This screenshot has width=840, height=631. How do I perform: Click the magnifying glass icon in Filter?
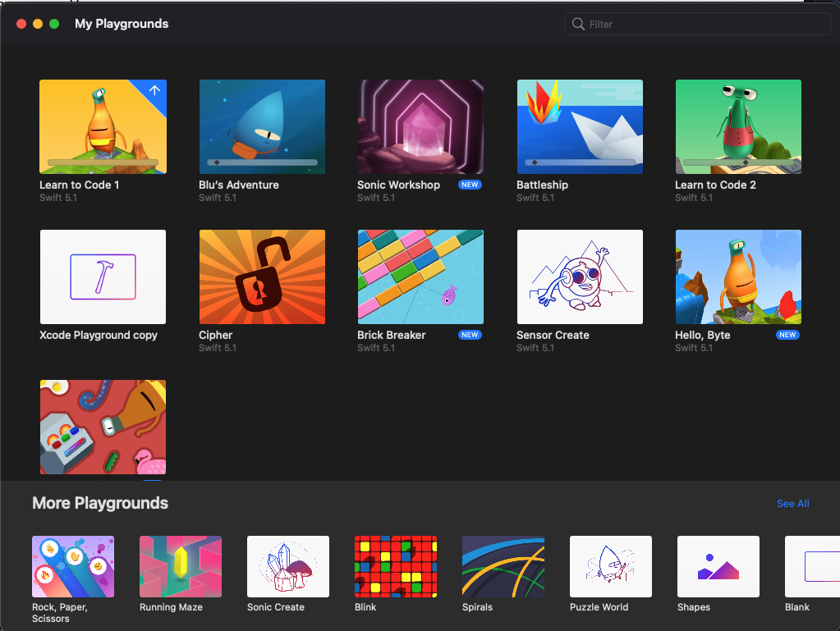point(578,24)
